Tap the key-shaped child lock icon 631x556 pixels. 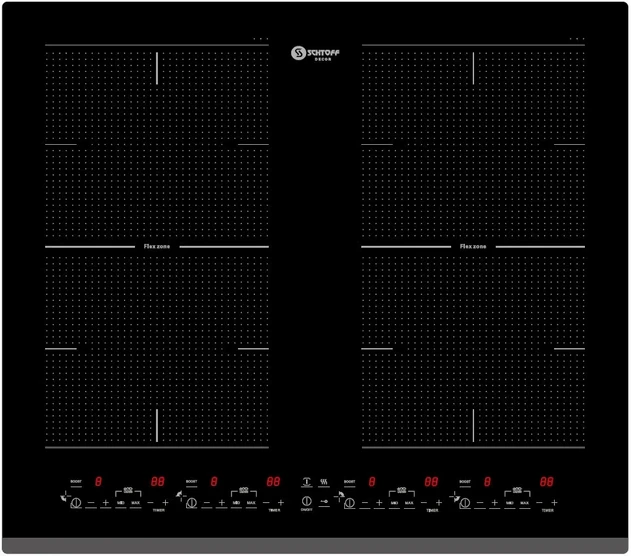click(x=324, y=501)
